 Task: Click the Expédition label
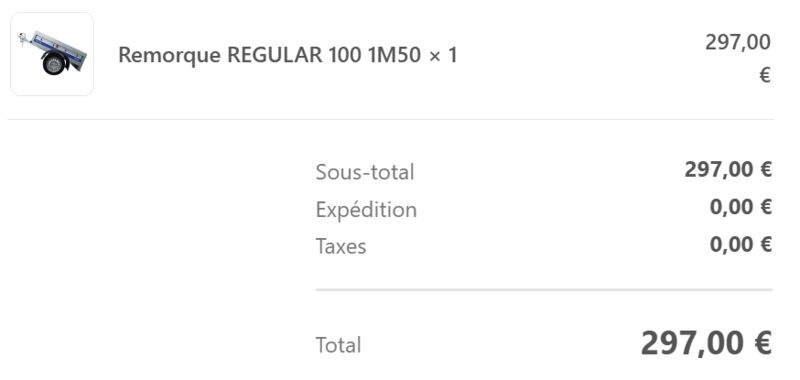click(366, 210)
